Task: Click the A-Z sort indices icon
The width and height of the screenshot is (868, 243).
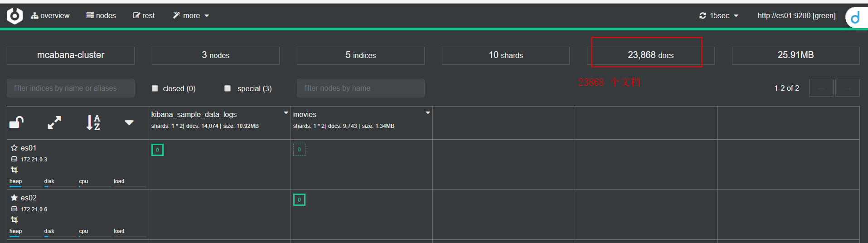Action: click(x=93, y=122)
